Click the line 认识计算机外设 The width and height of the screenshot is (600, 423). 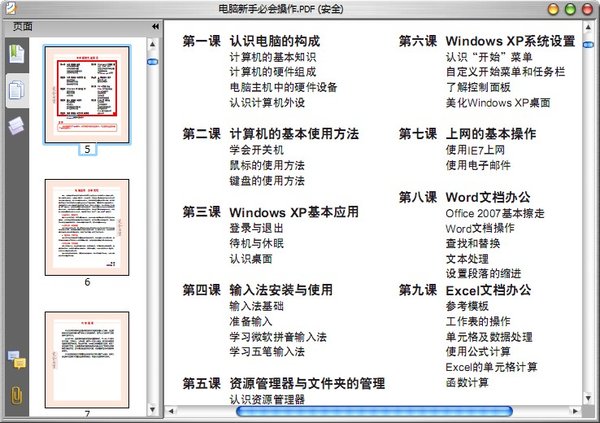pyautogui.click(x=267, y=103)
